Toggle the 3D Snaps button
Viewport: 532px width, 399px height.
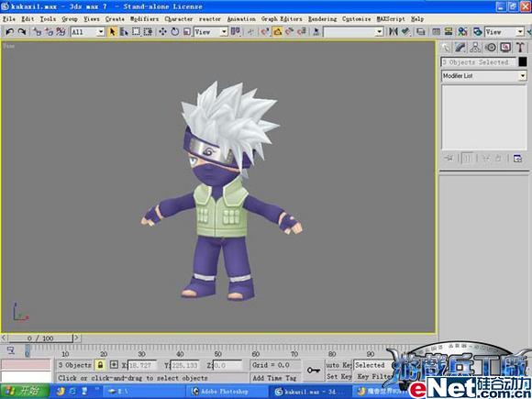click(265, 32)
